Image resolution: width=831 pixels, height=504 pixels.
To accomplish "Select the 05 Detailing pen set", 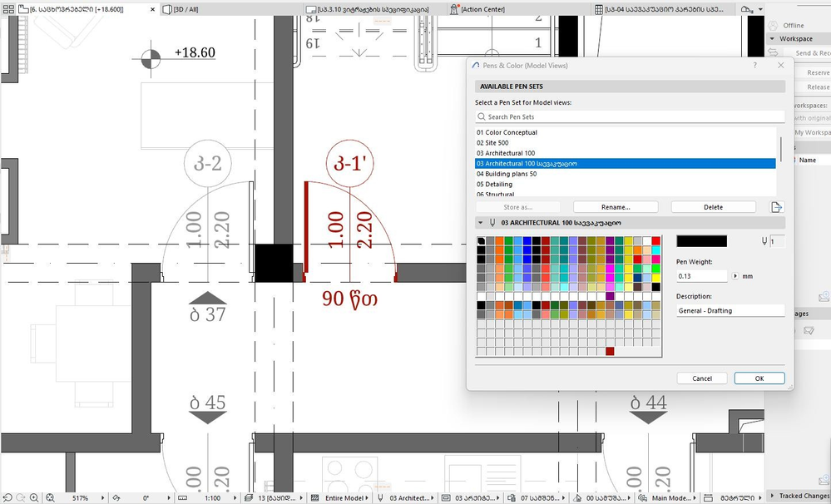I will click(626, 185).
